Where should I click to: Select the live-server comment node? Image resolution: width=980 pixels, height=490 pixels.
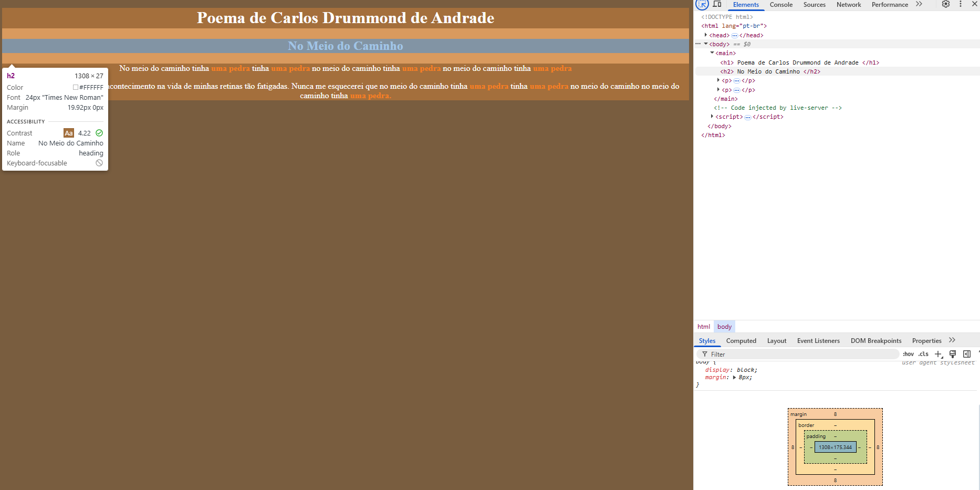[778, 108]
